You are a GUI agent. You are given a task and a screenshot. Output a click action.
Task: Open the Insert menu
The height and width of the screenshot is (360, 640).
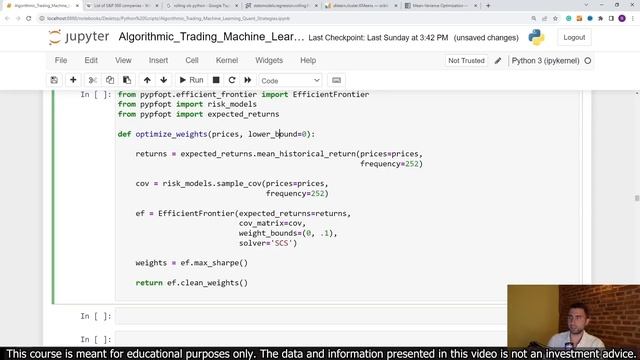pos(158,60)
